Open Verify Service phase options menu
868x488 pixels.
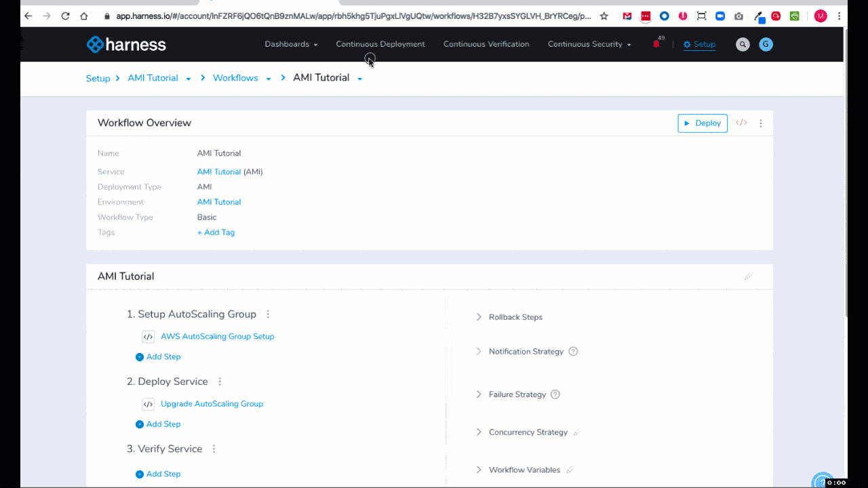214,449
